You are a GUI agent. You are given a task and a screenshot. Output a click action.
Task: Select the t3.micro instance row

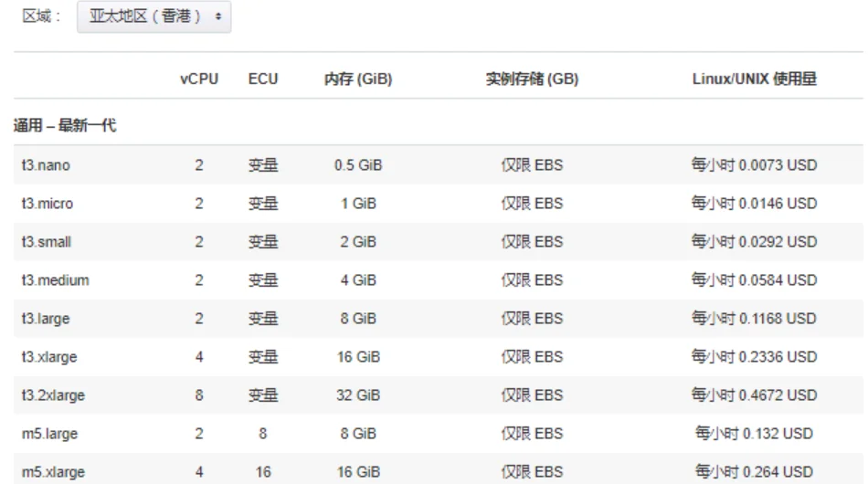[x=48, y=204]
